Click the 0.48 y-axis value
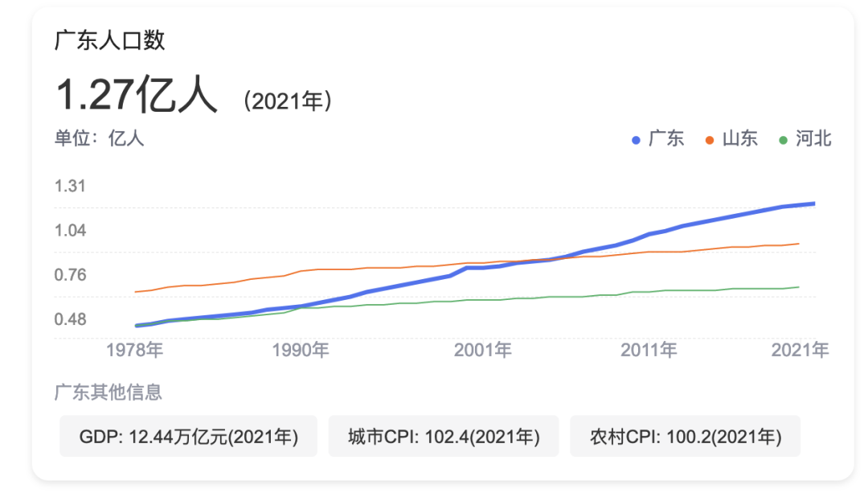The width and height of the screenshot is (868, 493). tap(70, 319)
